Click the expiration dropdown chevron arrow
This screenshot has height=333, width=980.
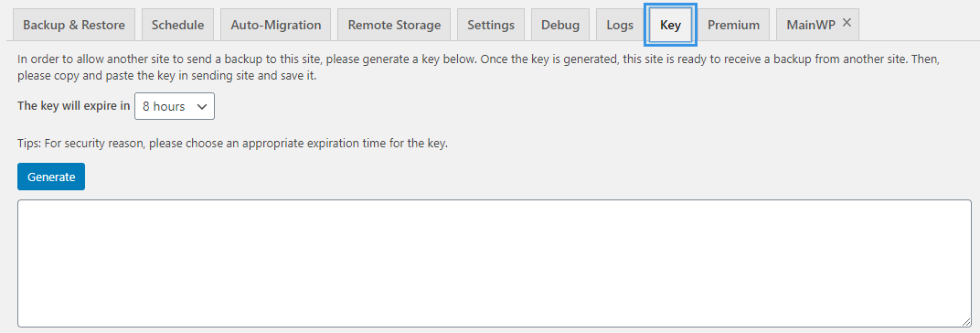click(202, 106)
